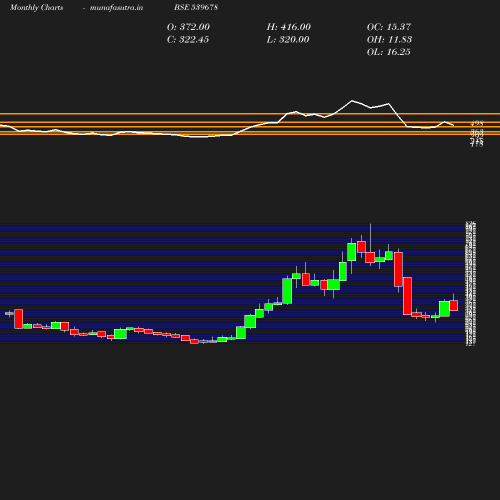
Task: Select the close value 'C: 322.45'
Action: click(188, 39)
